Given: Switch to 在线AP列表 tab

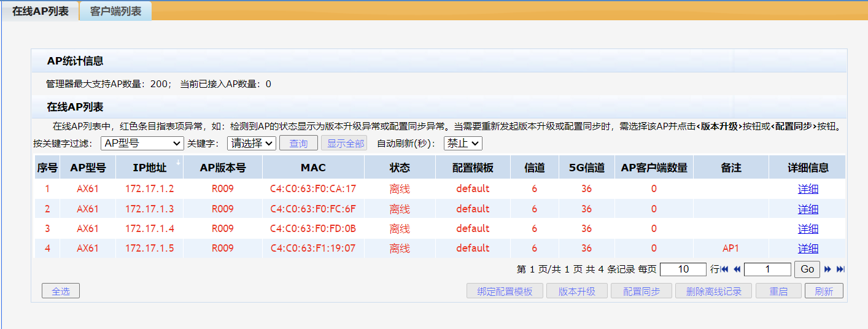Looking at the screenshot, I should [41, 11].
